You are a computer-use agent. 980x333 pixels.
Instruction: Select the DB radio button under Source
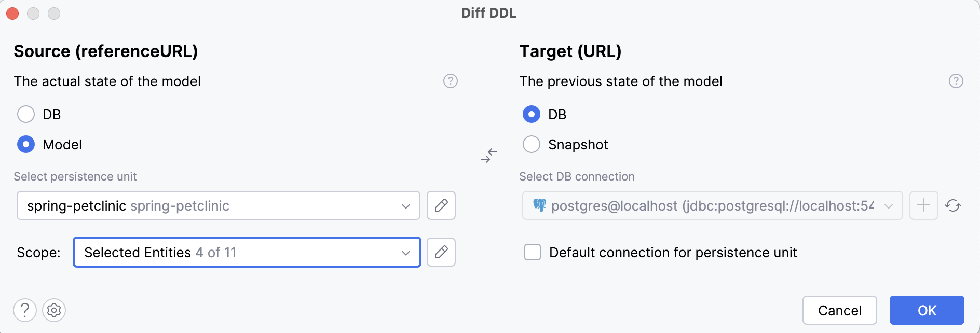point(25,114)
